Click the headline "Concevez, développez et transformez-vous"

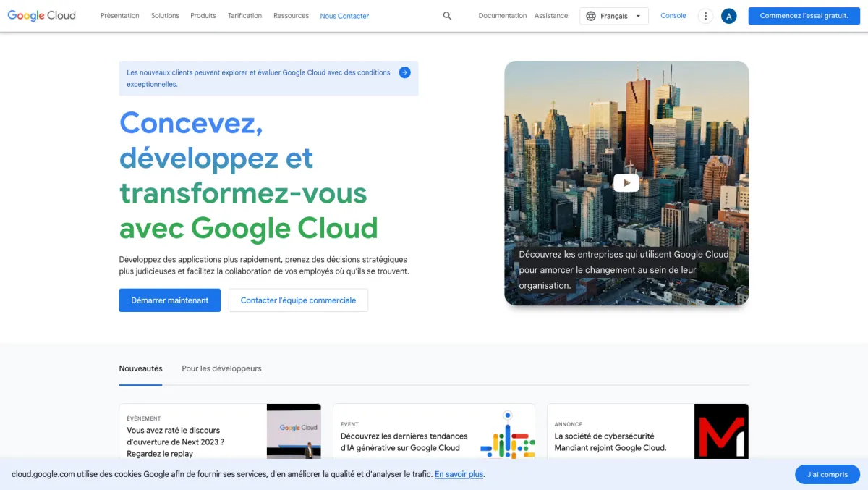[249, 174]
